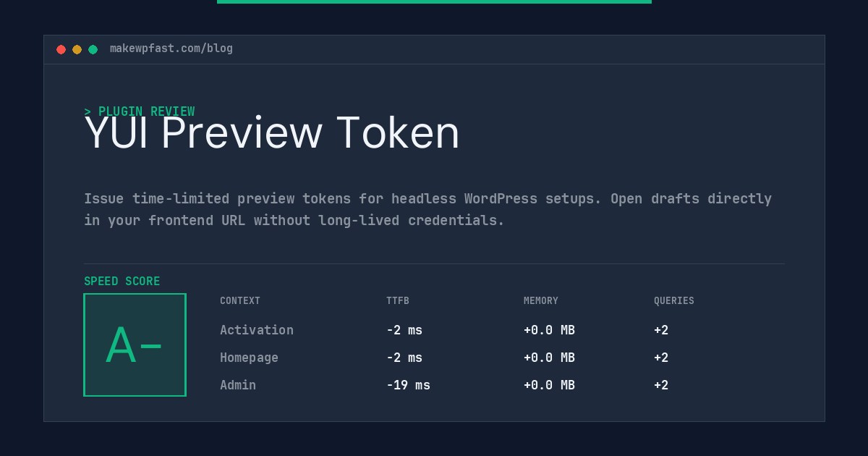Click the QUERIES column header

(x=674, y=301)
